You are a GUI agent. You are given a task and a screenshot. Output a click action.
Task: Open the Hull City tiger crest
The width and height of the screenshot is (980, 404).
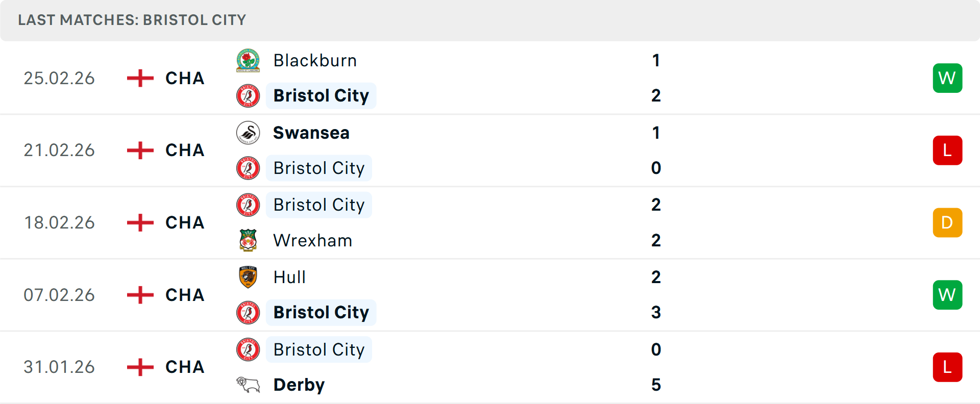248,277
